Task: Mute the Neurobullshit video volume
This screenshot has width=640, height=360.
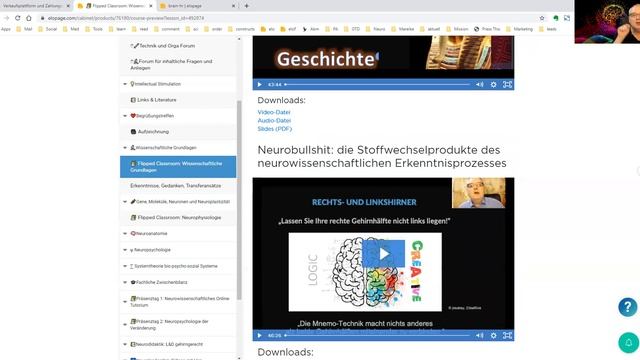Action: (480, 336)
